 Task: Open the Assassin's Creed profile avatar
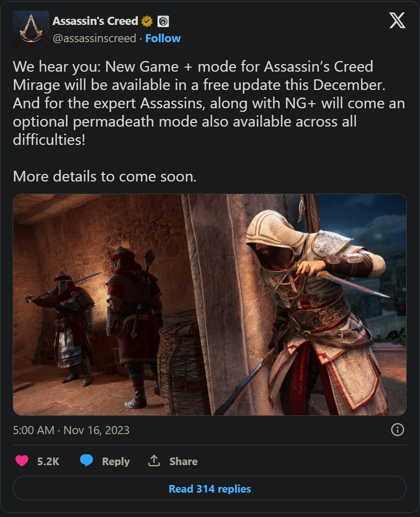click(31, 29)
